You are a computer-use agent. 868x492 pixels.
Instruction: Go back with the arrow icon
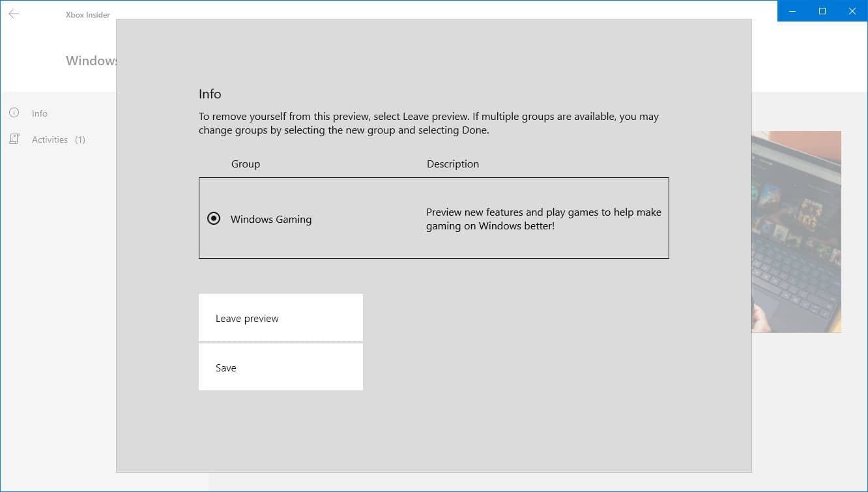click(14, 14)
